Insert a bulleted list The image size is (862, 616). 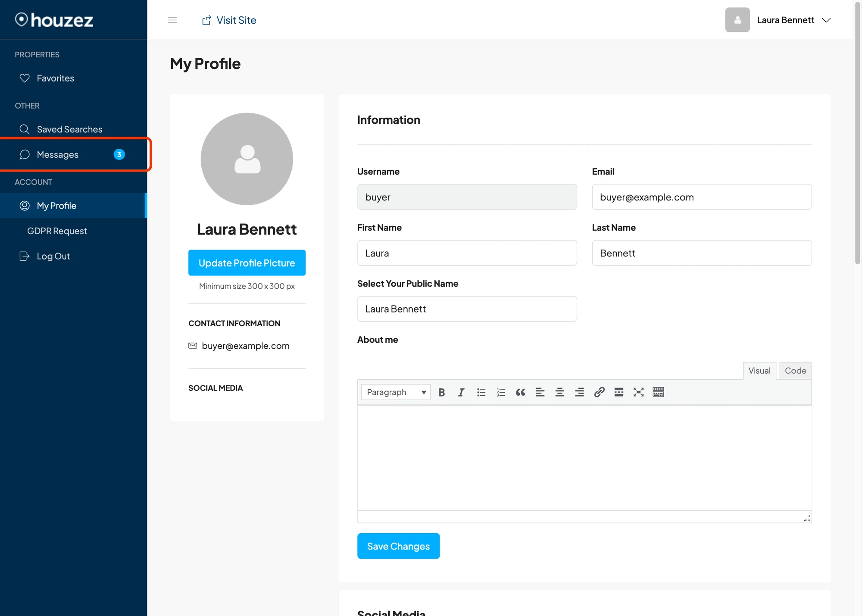coord(481,392)
